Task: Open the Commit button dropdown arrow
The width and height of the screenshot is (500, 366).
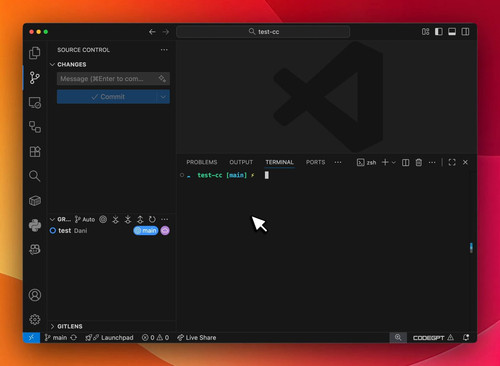Action: coord(163,97)
